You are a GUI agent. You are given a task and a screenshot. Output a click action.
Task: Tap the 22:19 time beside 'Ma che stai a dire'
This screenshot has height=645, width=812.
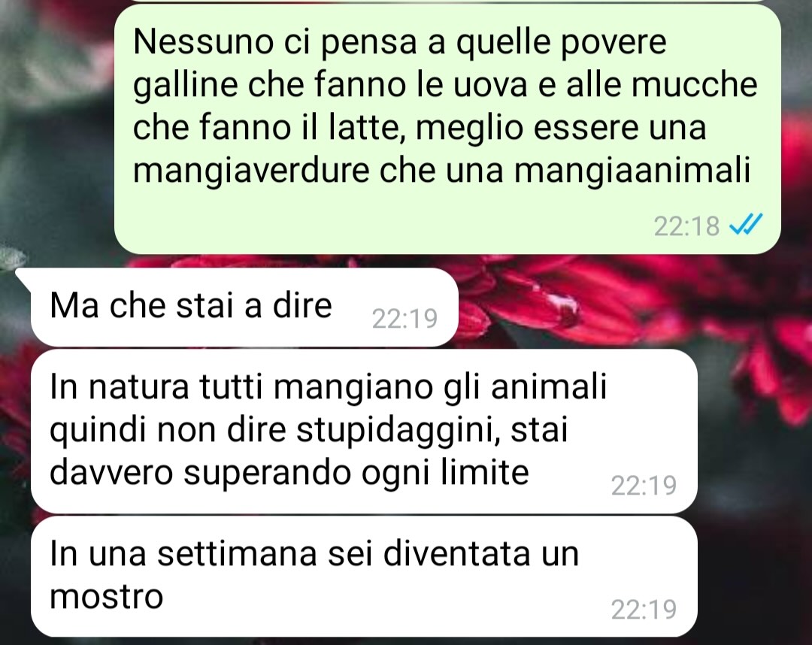tap(404, 319)
